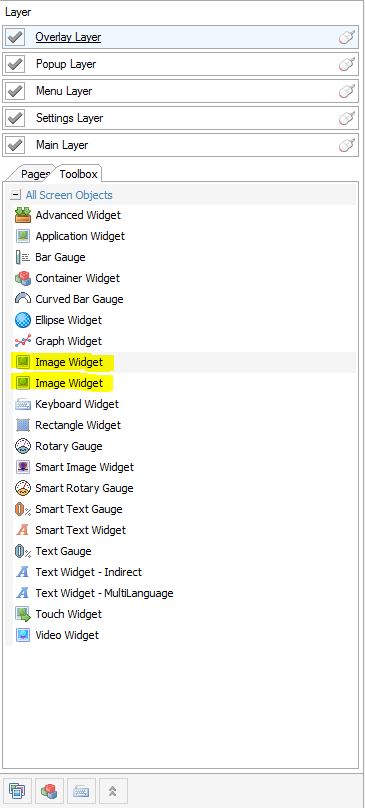365x808 pixels.
Task: Toggle Main Layer visibility checkbox
Action: pos(15,145)
